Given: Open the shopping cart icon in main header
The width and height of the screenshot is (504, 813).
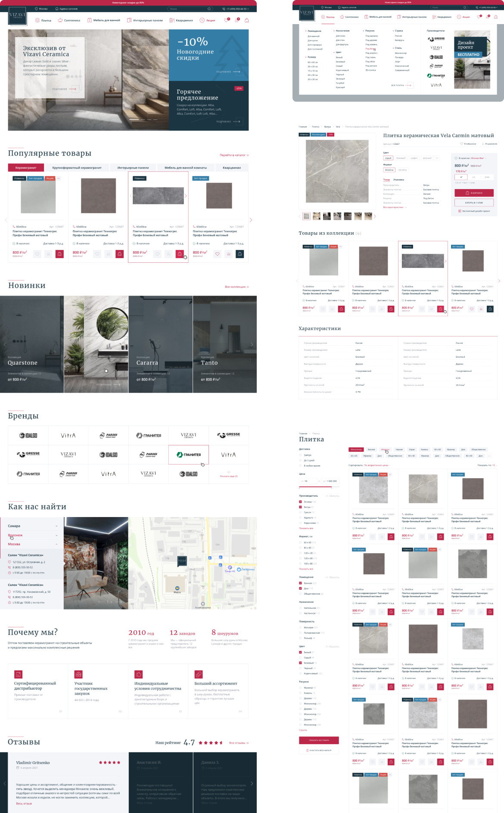Looking at the screenshot, I should pos(246,20).
